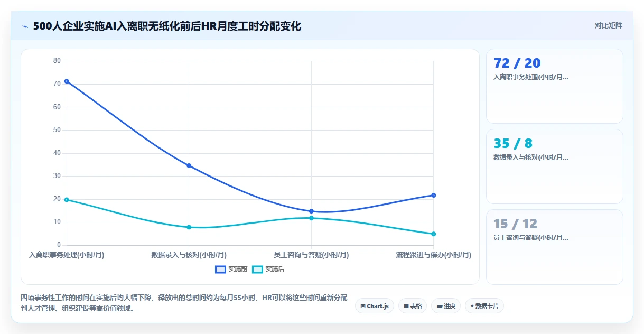
Task: Click the 72 / 20 stat card value
Action: [x=517, y=63]
